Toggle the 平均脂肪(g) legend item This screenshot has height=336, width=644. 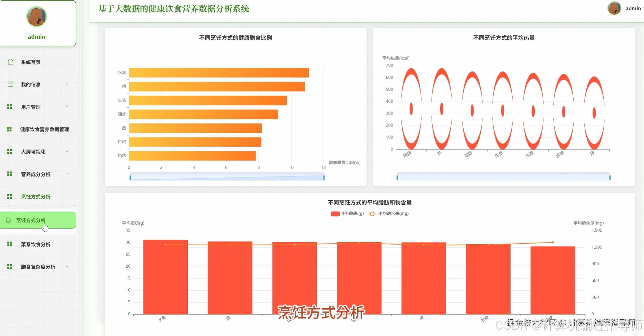pyautogui.click(x=347, y=214)
